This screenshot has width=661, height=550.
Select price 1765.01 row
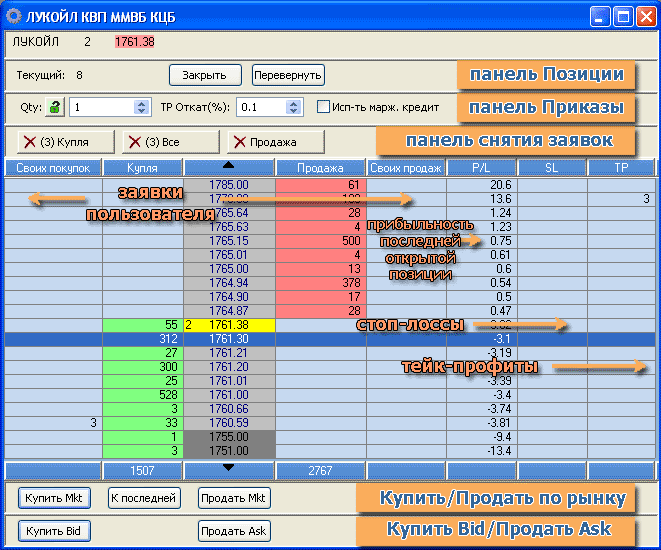point(229,255)
